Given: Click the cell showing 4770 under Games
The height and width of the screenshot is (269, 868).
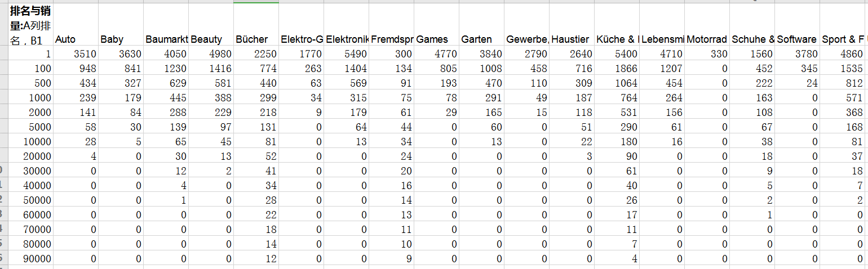Looking at the screenshot, I should pos(436,54).
